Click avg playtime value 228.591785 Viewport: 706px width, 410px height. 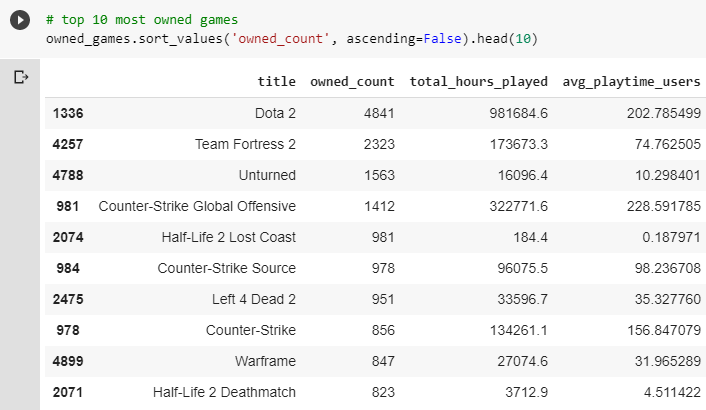coord(664,206)
